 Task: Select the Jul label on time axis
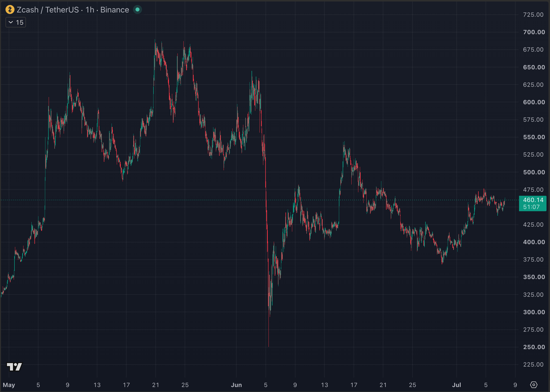(456, 385)
